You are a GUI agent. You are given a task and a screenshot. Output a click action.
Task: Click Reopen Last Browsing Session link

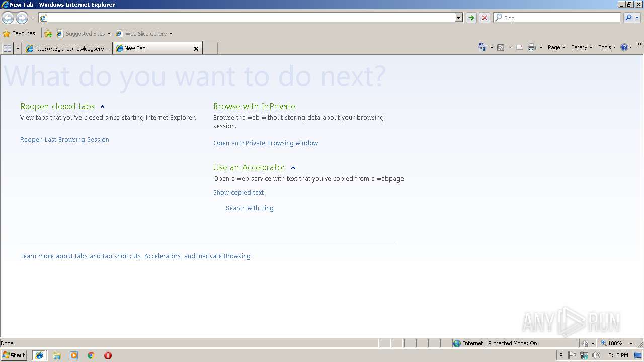64,140
